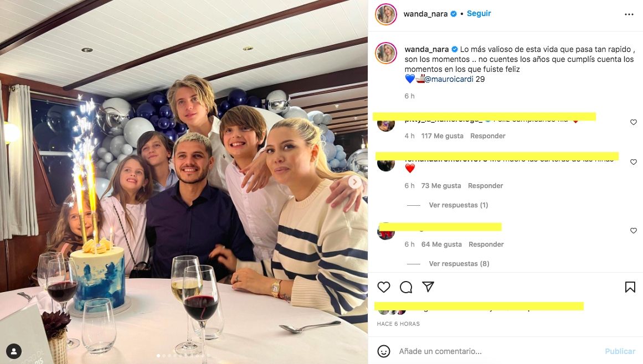
Task: Like the comment with 117 Me gusta
Action: (x=634, y=122)
